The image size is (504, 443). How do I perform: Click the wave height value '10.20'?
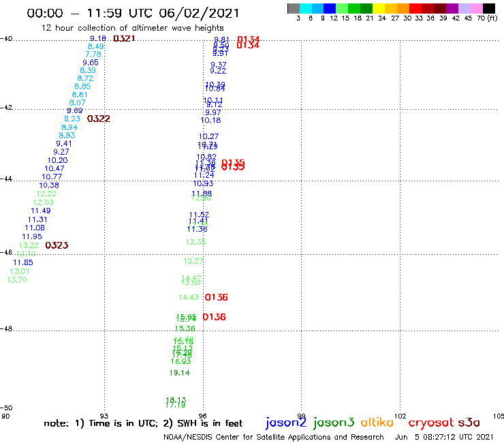pyautogui.click(x=57, y=160)
